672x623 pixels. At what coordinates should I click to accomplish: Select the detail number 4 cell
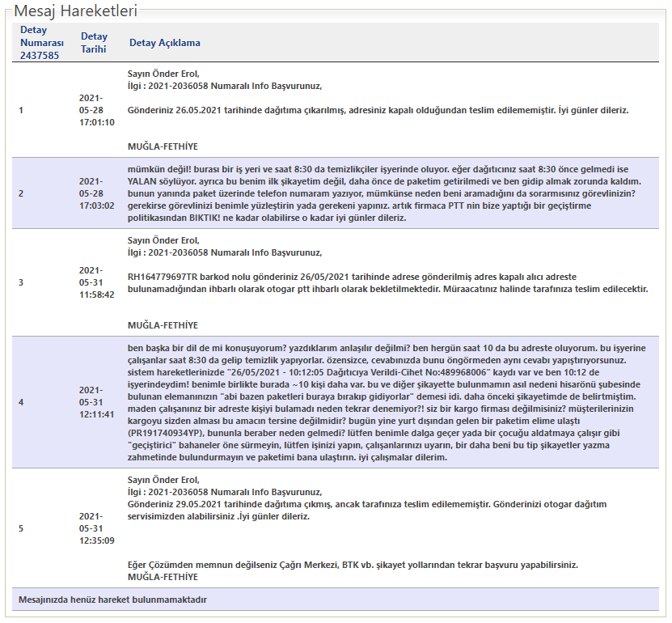tap(21, 402)
